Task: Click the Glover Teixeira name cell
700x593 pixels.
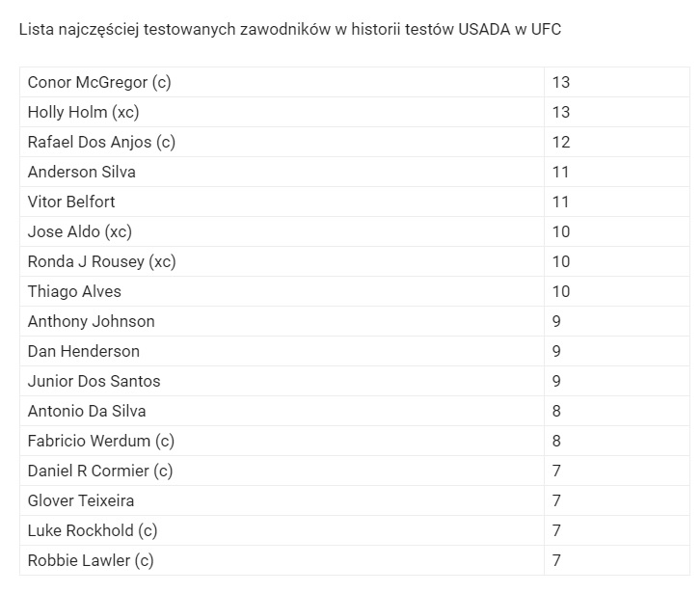Action: [282, 501]
